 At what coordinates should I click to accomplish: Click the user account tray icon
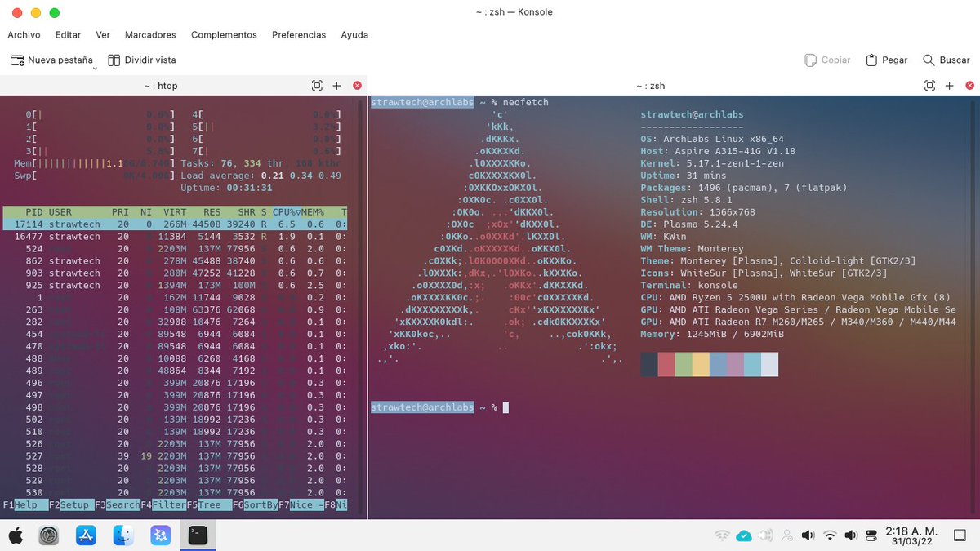tap(786, 535)
